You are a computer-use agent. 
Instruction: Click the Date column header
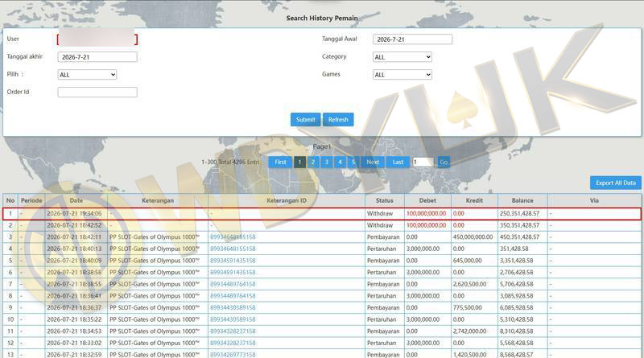click(x=76, y=200)
